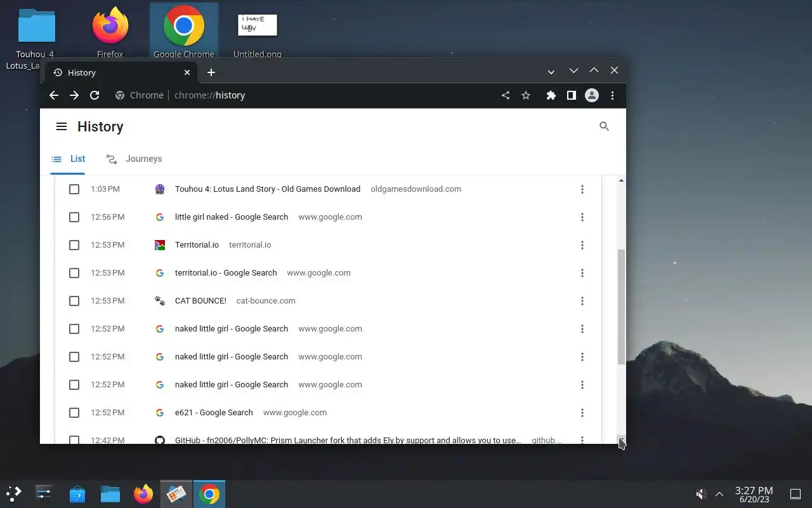
Task: Open the tab search chevron dropdown
Action: click(x=551, y=72)
